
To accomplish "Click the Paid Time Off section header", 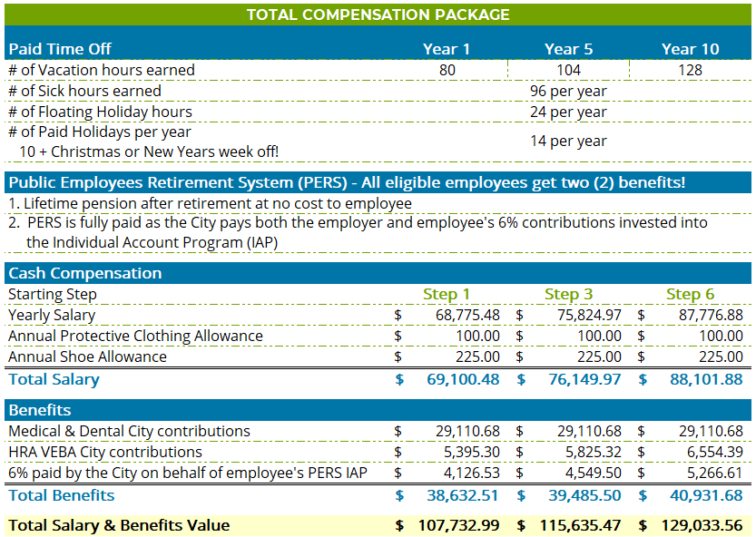I will point(61,49).
